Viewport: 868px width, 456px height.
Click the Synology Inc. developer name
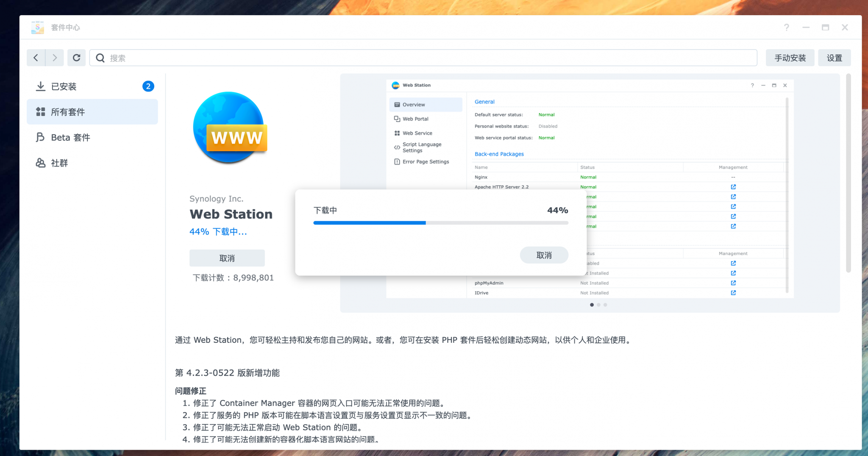click(x=216, y=199)
